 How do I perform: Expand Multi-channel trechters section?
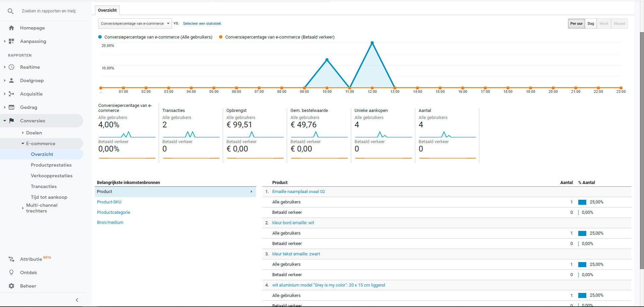point(23,208)
